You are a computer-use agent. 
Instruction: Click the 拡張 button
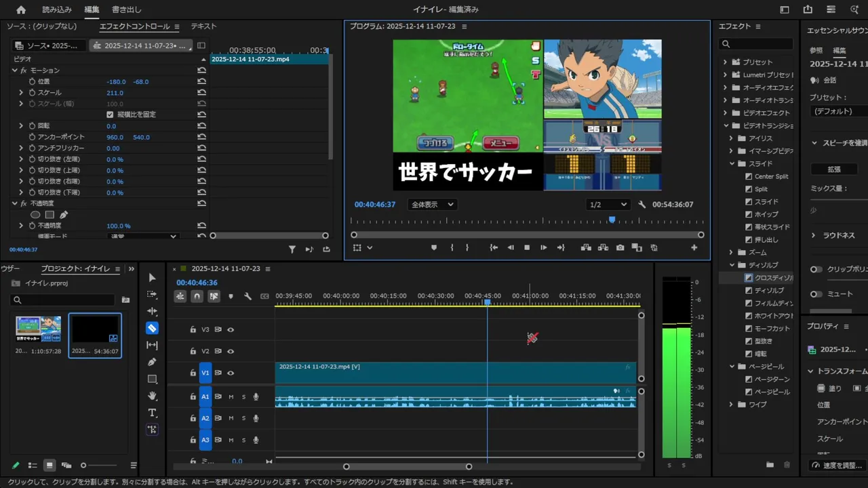[x=834, y=169]
